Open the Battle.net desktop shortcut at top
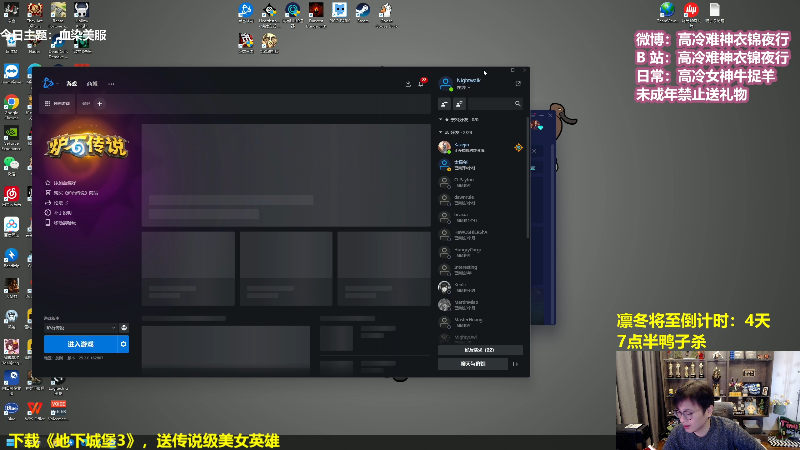 point(246,13)
